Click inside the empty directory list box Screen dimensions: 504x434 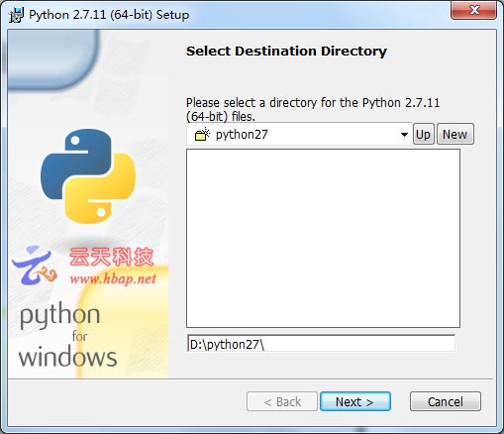coord(323,238)
